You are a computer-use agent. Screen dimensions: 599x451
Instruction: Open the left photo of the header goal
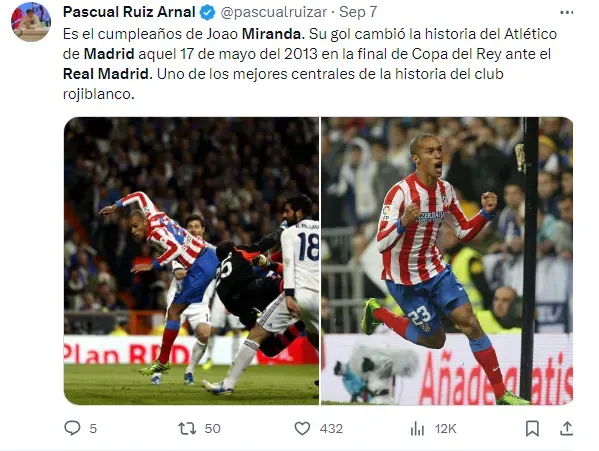(x=191, y=261)
